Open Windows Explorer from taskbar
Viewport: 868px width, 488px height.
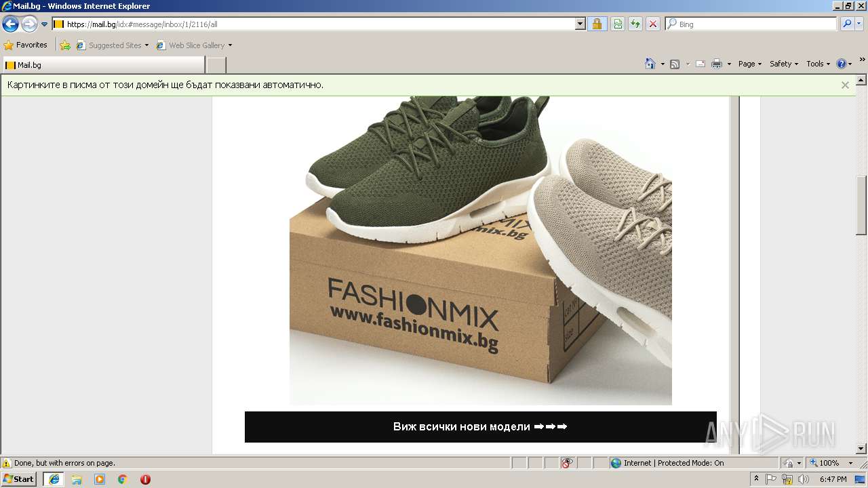77,479
